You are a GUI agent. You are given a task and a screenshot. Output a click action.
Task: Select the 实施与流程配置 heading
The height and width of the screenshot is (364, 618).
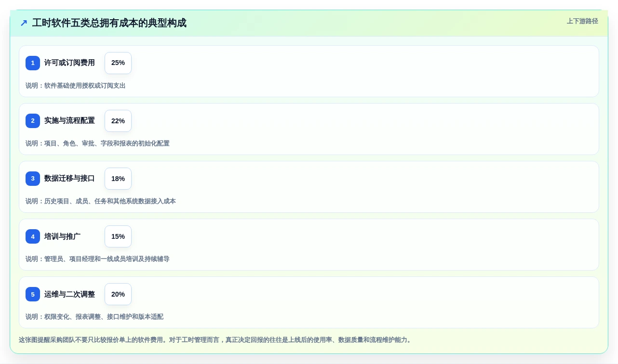(x=69, y=121)
